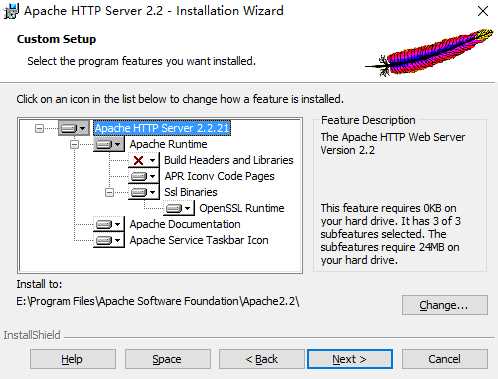Click the install path E:\Program Files text

pos(158,301)
